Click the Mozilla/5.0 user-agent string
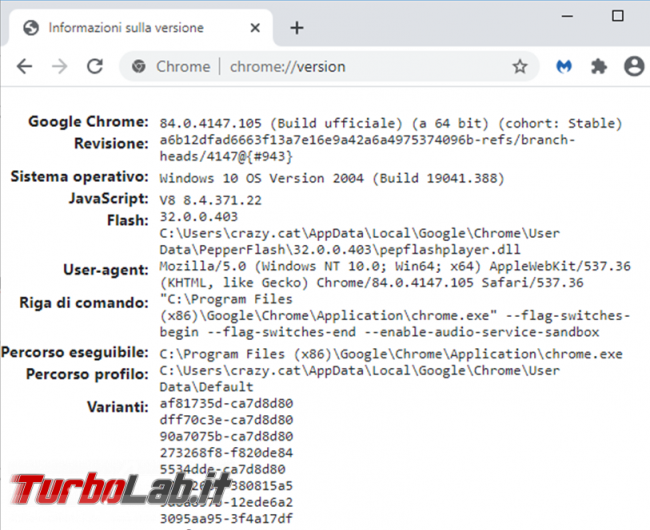The image size is (650, 530). [x=395, y=274]
